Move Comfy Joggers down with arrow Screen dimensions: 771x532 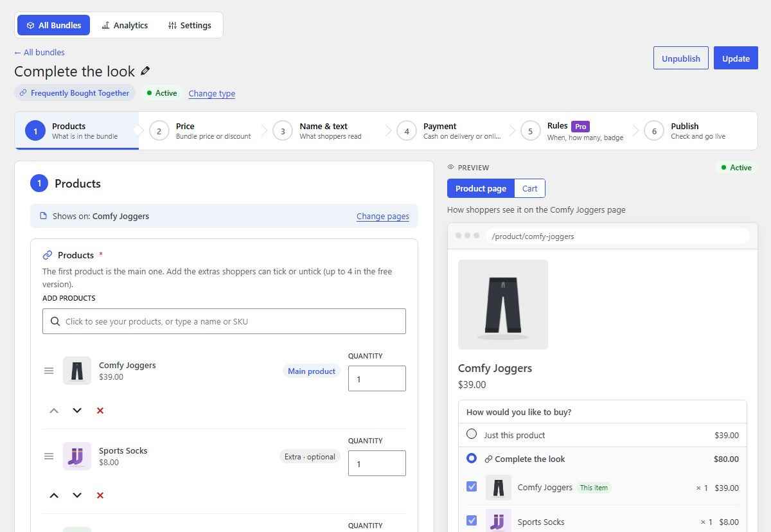point(77,411)
